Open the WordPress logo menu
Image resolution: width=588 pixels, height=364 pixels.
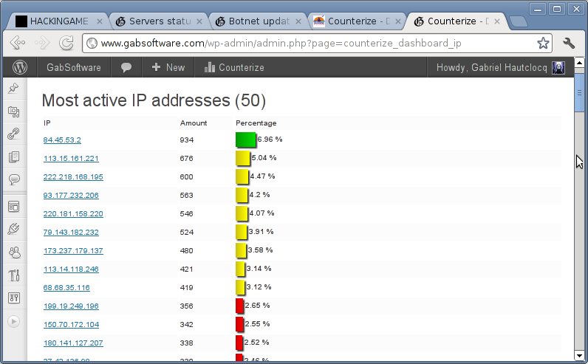[x=19, y=67]
